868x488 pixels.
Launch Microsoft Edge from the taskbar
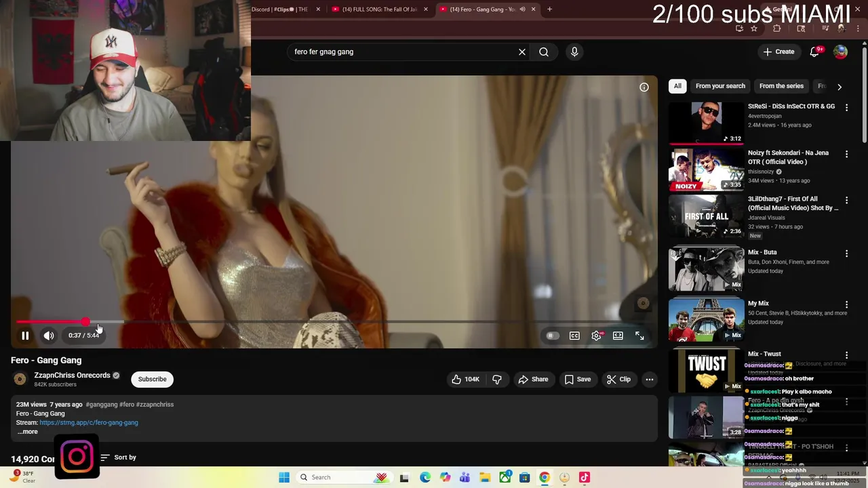tap(425, 477)
